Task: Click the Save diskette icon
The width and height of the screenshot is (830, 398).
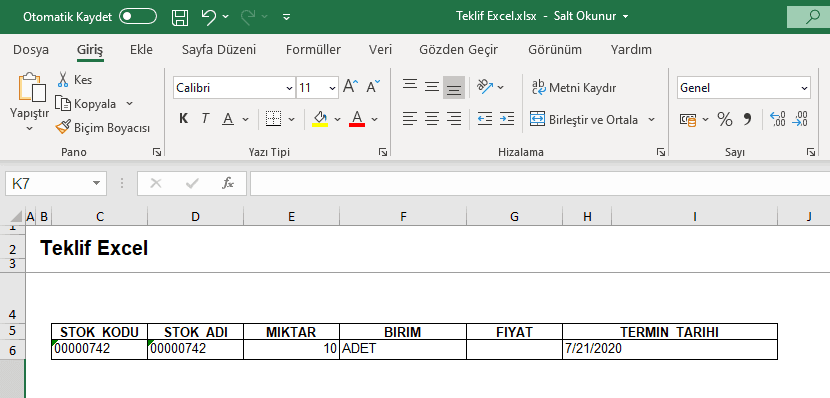Action: coord(181,17)
